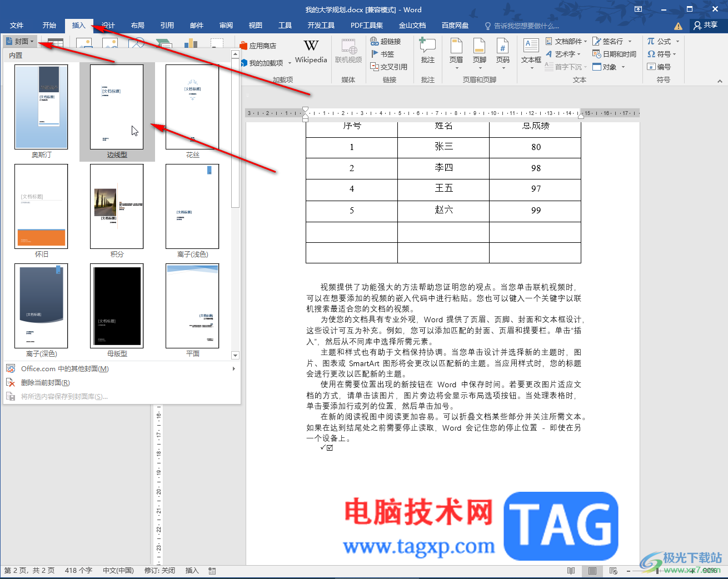The image size is (728, 579).
Task: Open the 百度网盘 tab
Action: pyautogui.click(x=455, y=26)
